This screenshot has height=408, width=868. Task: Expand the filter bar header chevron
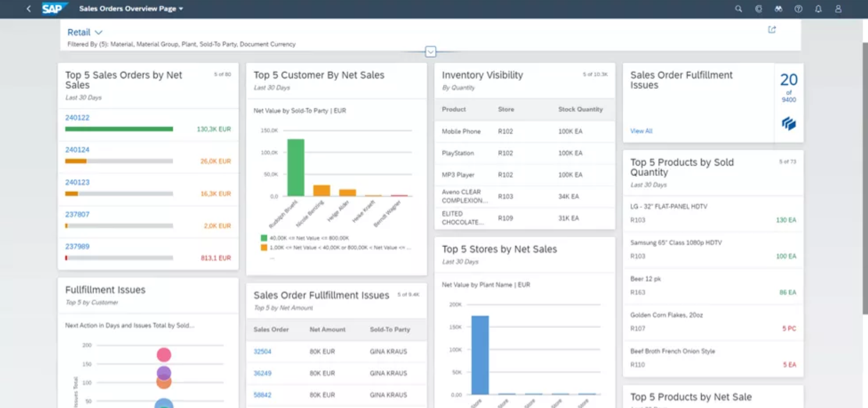431,52
